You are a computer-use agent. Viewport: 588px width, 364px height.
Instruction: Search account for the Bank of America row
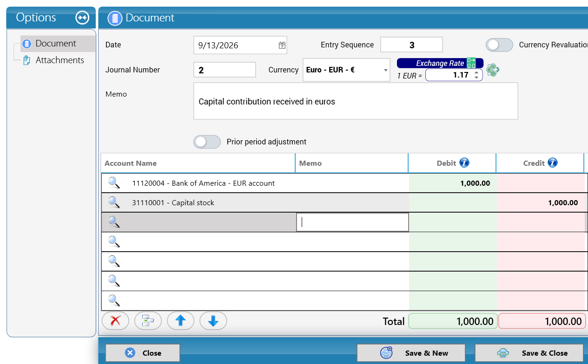tap(114, 182)
